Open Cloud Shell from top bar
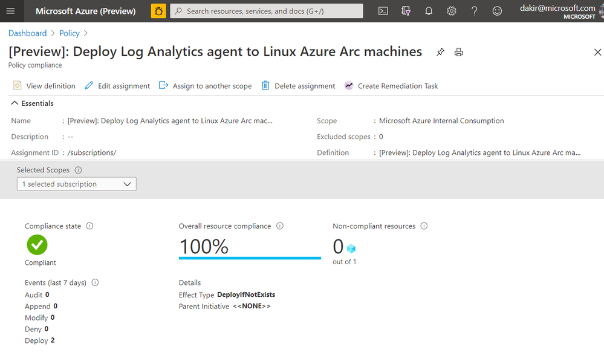 (x=383, y=11)
